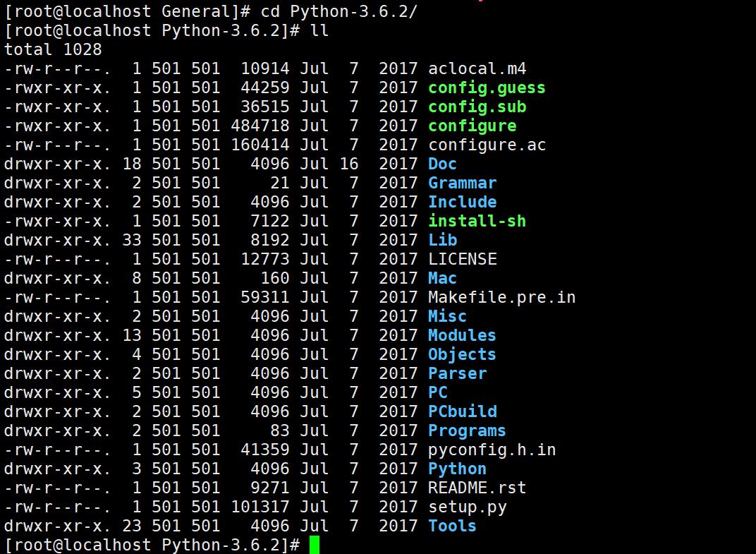Click the 21 size of Grammar
The image size is (756, 554).
[x=280, y=183]
